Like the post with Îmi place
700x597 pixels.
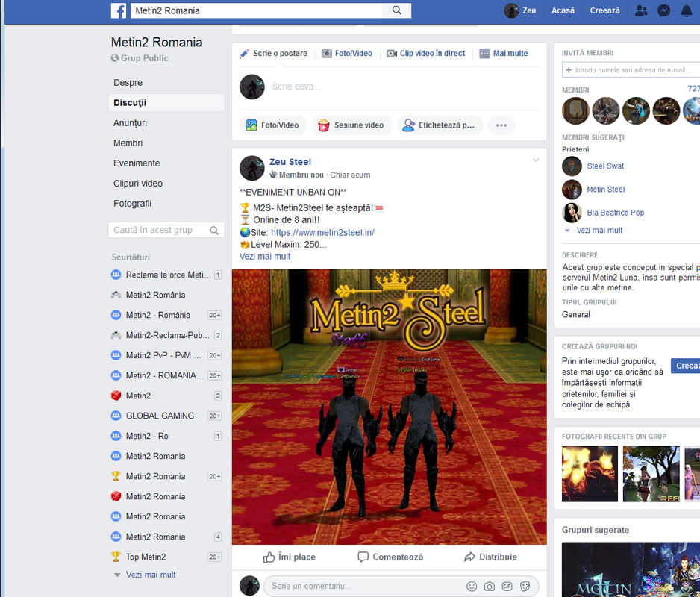point(290,557)
